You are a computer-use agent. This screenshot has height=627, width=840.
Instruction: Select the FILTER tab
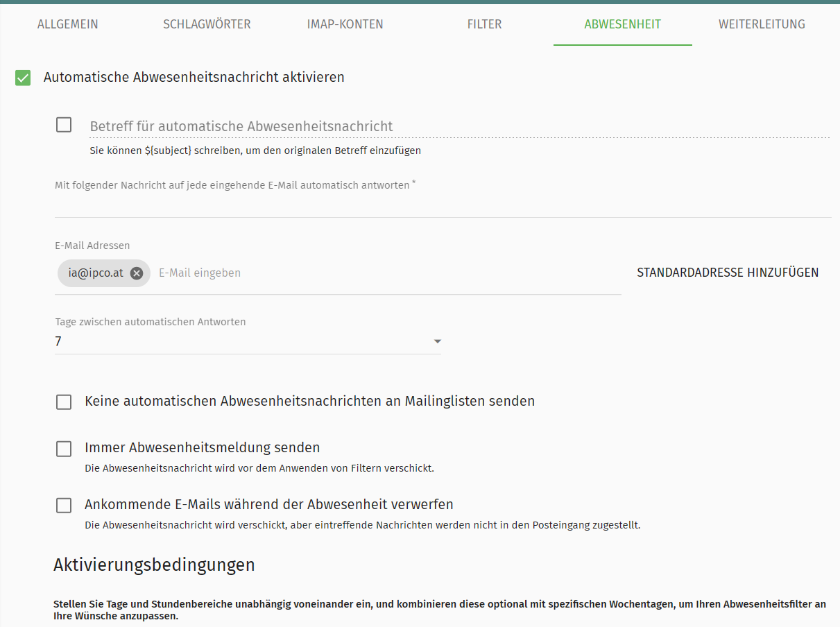(484, 24)
